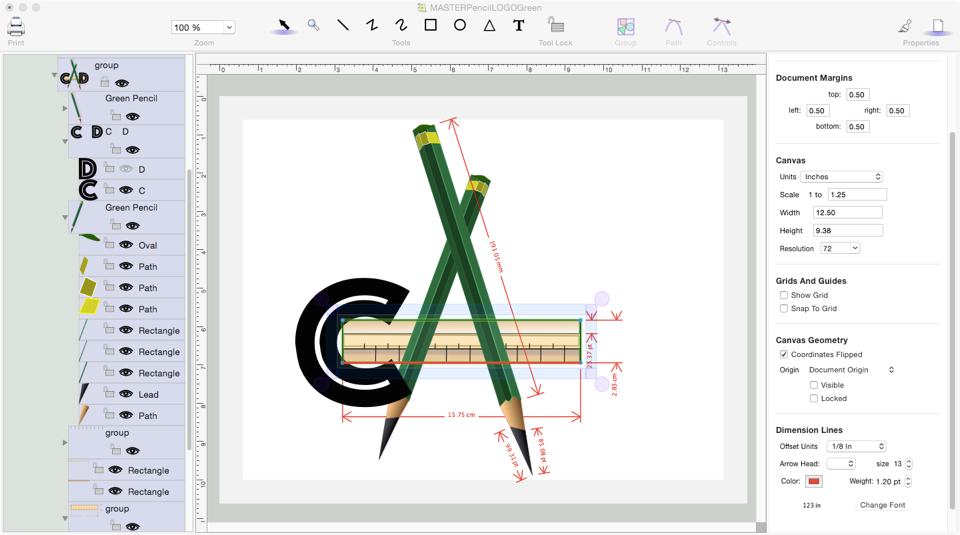The width and height of the screenshot is (960, 535).
Task: Click the Group toolbar icon
Action: 625,26
